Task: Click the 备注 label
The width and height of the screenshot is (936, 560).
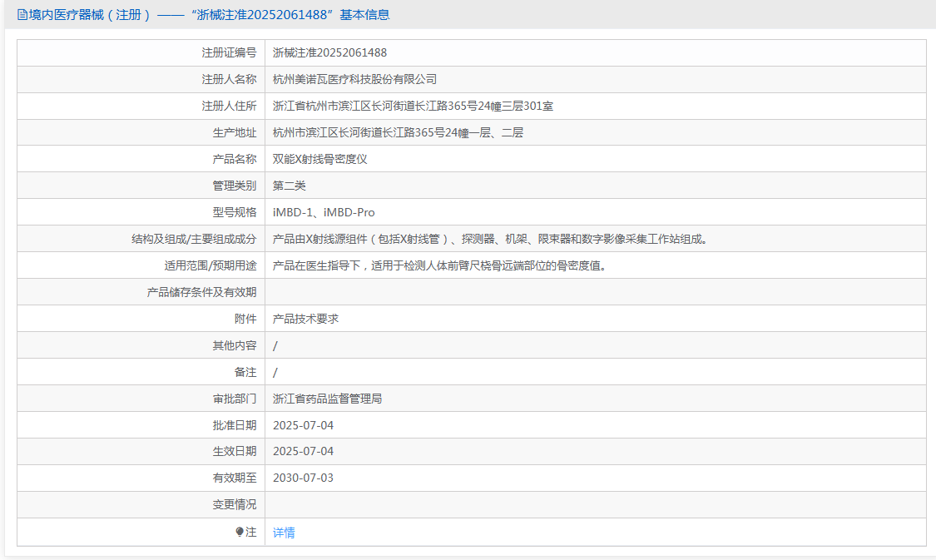Action: coord(245,372)
